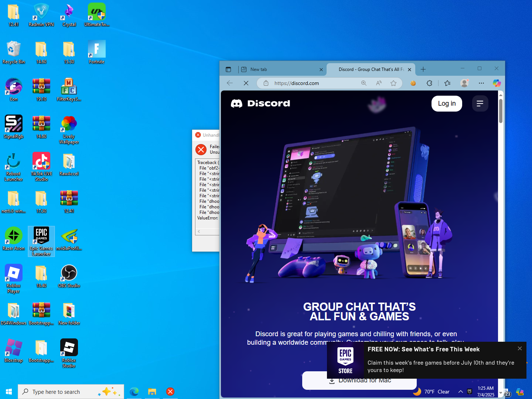Open TikTok LIVE Studio shortcut
This screenshot has width=532, height=399.
pos(41,167)
